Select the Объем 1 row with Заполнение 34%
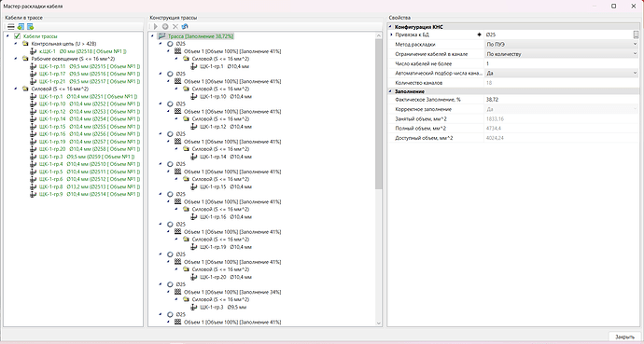Image resolution: width=644 pixels, height=344 pixels. [x=232, y=292]
